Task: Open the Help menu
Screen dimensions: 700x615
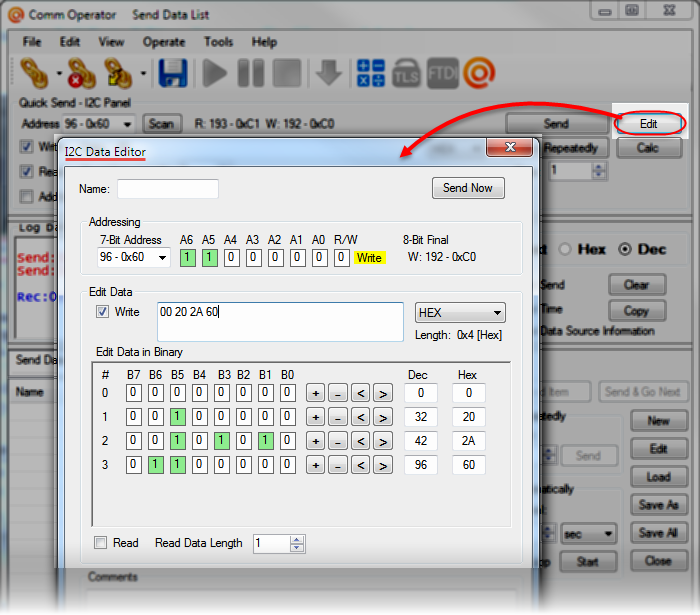Action: click(264, 42)
